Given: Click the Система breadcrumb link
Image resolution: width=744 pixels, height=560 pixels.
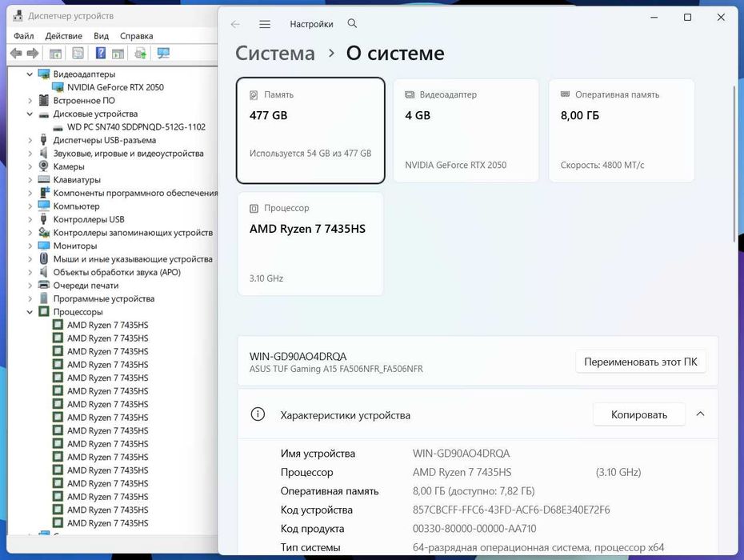Looking at the screenshot, I should coord(275,53).
